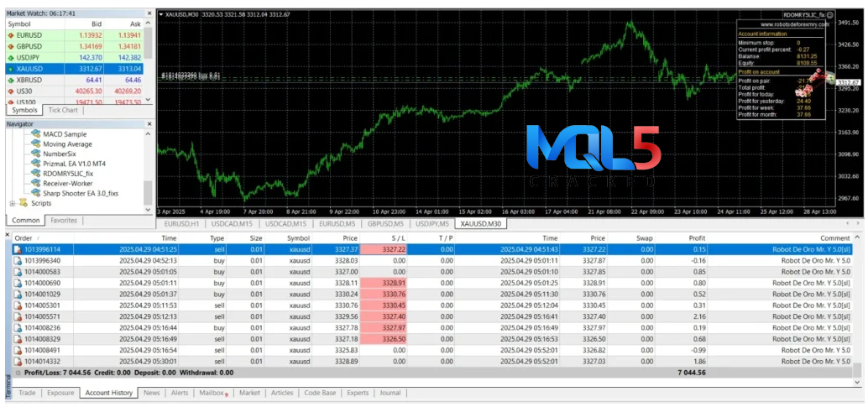Screen dimensions: 868x407
Task: Click the icon of buy order 1014001029
Action: point(17,294)
